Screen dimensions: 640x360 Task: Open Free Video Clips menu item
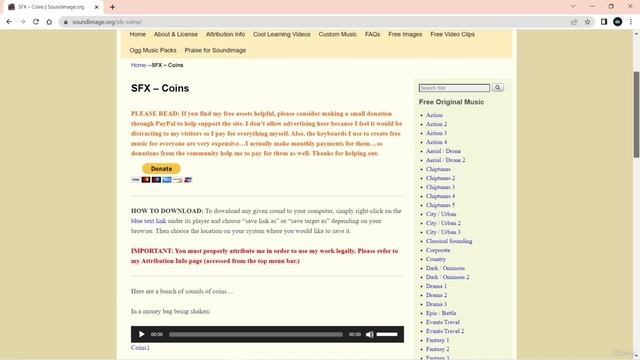pyautogui.click(x=452, y=34)
